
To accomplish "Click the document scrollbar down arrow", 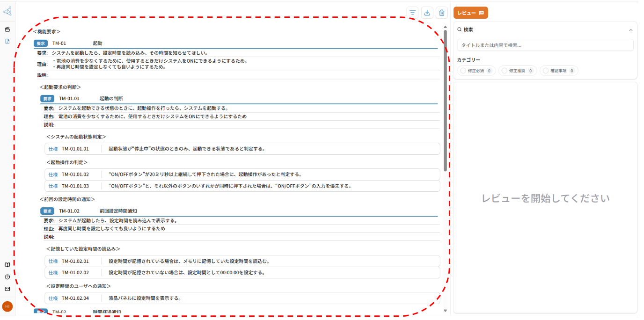I will click(445, 310).
